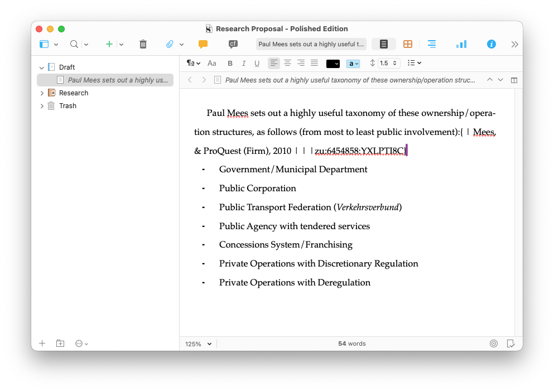Expand the Research folder

42,93
